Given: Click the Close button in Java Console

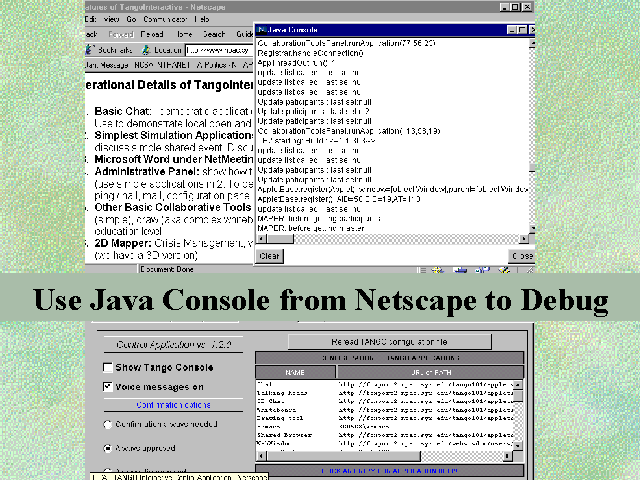Looking at the screenshot, I should [522, 256].
